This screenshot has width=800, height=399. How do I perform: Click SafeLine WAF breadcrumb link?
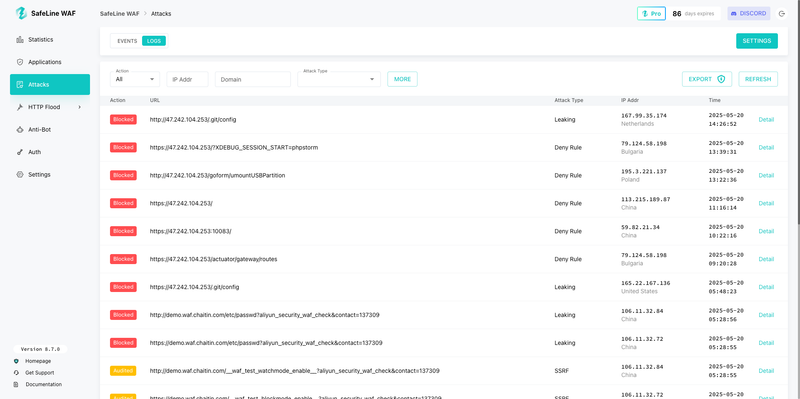click(119, 14)
